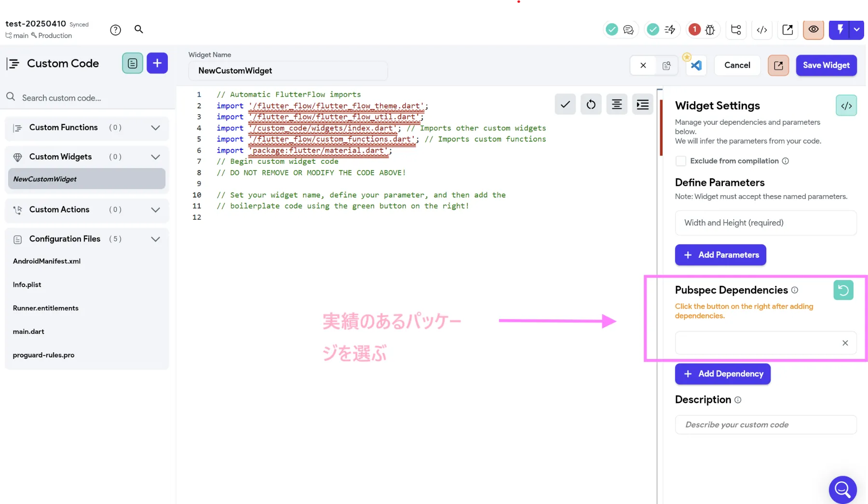Click info icon next to Exclude from compilation
868x504 pixels.
pos(785,161)
